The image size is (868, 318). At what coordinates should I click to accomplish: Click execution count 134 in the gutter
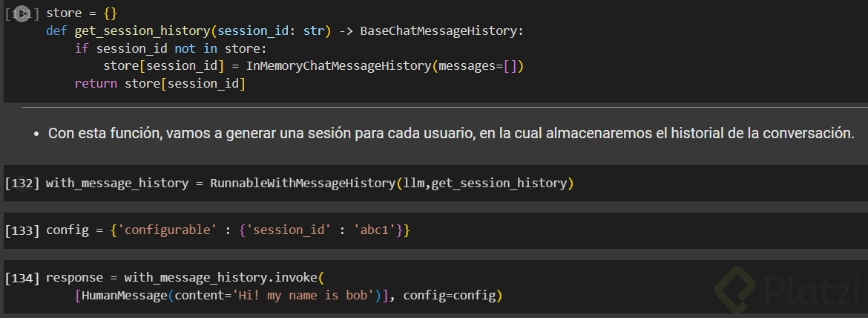coord(22,278)
